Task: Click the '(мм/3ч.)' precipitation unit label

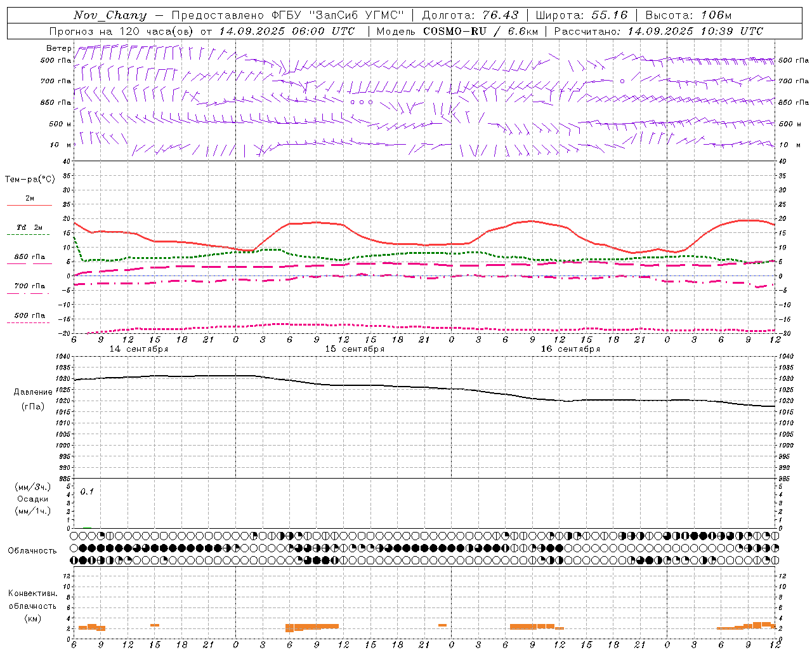Action: 33,487
